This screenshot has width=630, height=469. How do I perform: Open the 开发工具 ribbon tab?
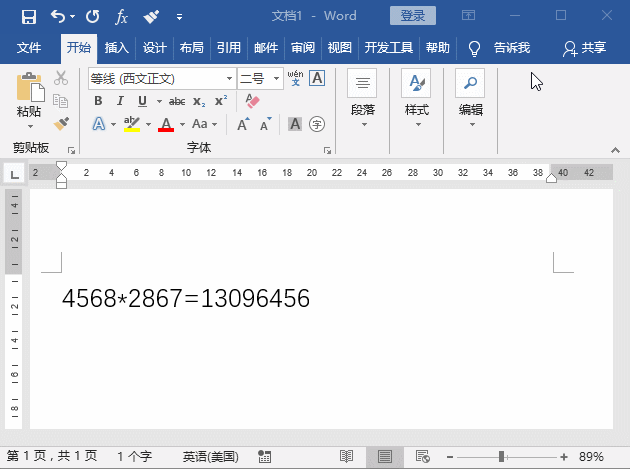389,48
